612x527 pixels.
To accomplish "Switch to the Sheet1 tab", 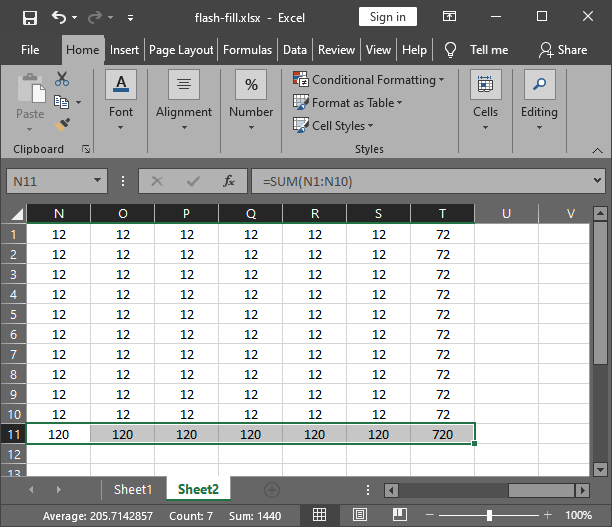I will point(133,490).
